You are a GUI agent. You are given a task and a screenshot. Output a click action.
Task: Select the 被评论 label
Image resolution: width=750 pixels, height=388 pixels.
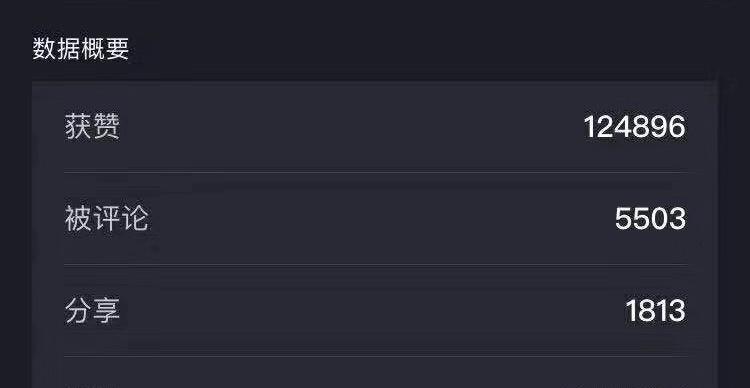point(106,219)
